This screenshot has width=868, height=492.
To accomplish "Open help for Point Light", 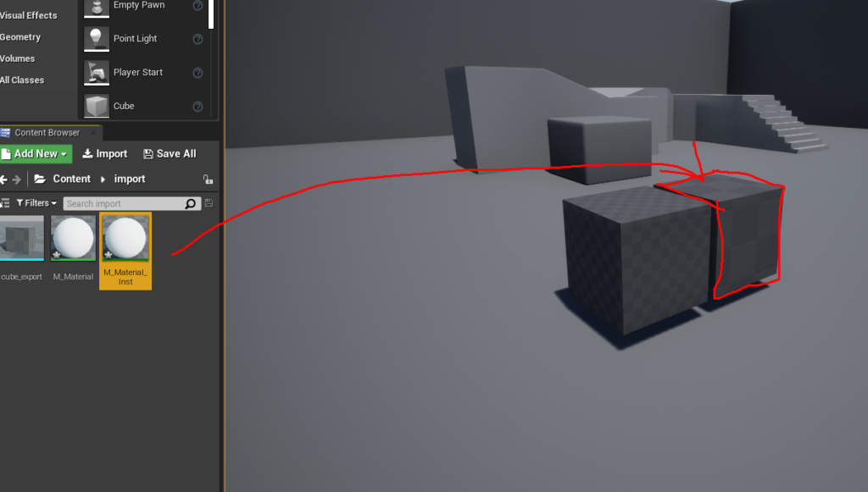I will [x=198, y=39].
